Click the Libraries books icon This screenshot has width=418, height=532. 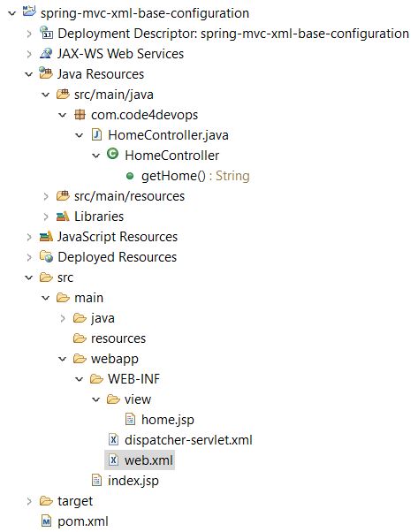click(x=63, y=217)
